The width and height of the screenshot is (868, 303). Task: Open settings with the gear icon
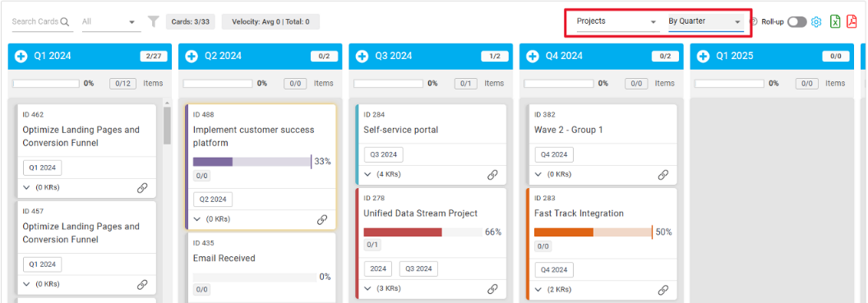click(816, 21)
